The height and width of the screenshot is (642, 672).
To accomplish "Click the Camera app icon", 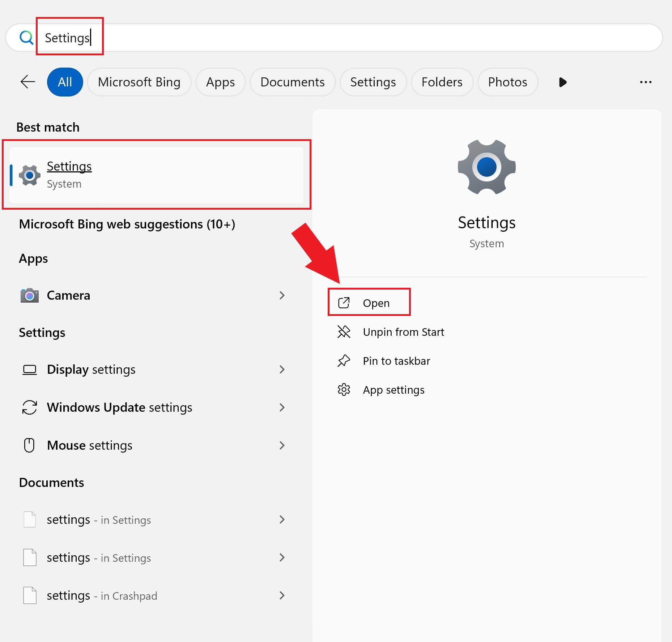I will (30, 295).
